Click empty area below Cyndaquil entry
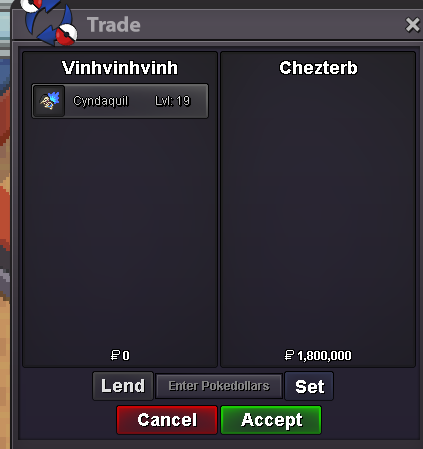Image resolution: width=423 pixels, height=449 pixels. (120, 233)
